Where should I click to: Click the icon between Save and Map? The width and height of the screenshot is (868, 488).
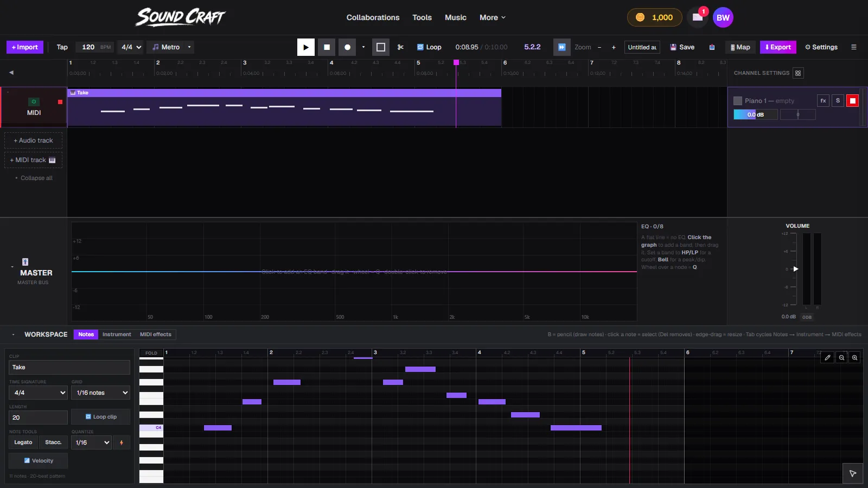(x=712, y=47)
